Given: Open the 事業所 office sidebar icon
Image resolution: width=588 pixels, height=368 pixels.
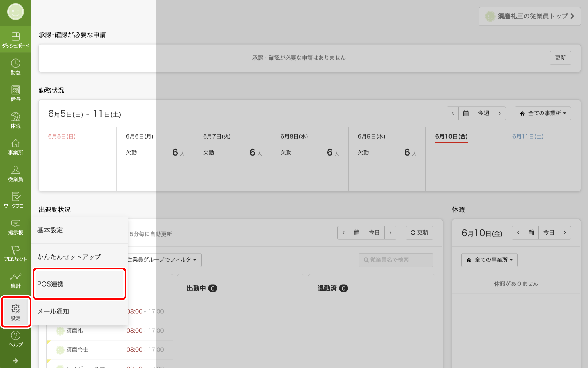Looking at the screenshot, I should (16, 147).
